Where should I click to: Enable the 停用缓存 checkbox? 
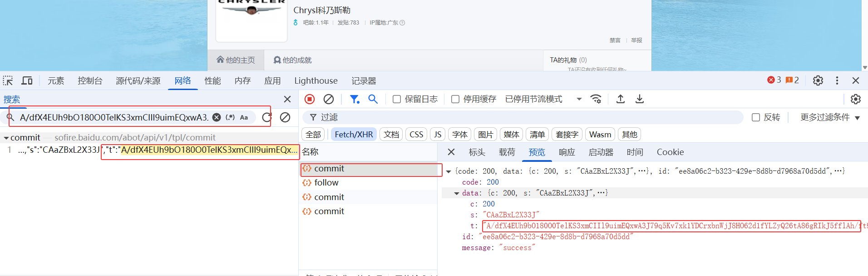[455, 99]
